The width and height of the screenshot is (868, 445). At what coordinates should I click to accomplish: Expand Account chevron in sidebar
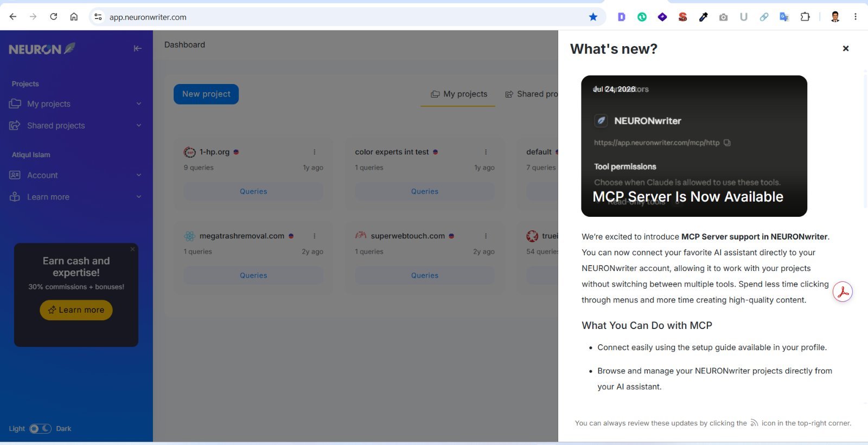click(x=139, y=175)
